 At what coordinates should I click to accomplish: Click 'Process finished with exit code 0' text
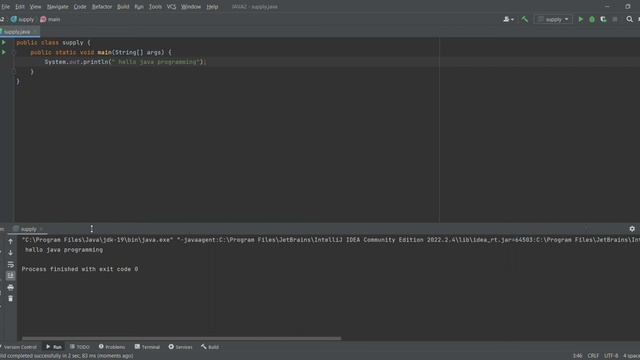click(80, 269)
